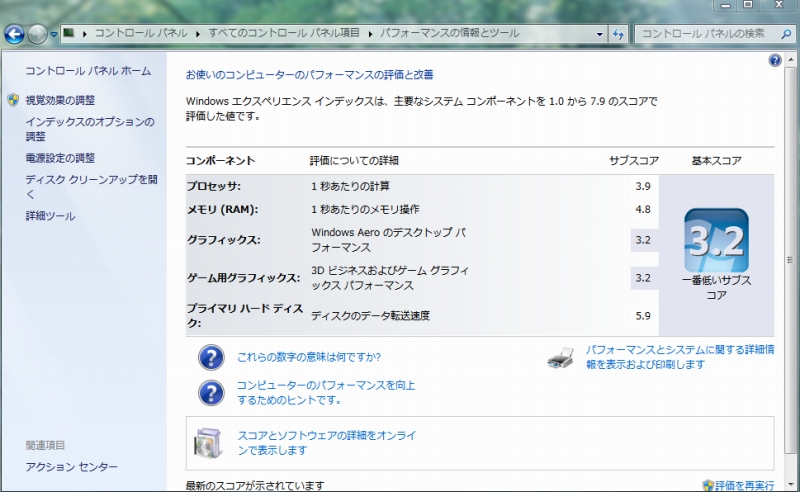Click the 基本スコア column header
The image size is (800, 492).
click(x=716, y=161)
